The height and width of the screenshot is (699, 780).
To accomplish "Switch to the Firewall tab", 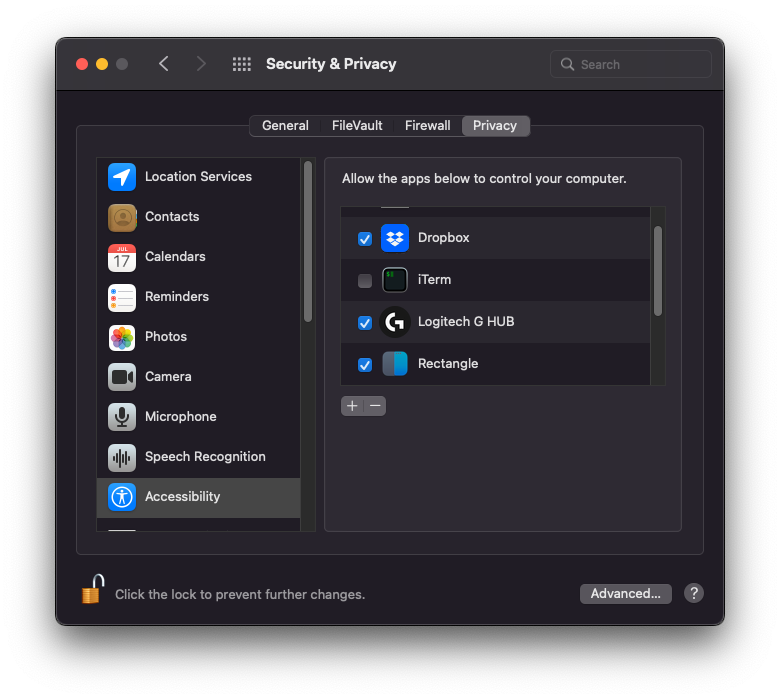I will point(427,125).
